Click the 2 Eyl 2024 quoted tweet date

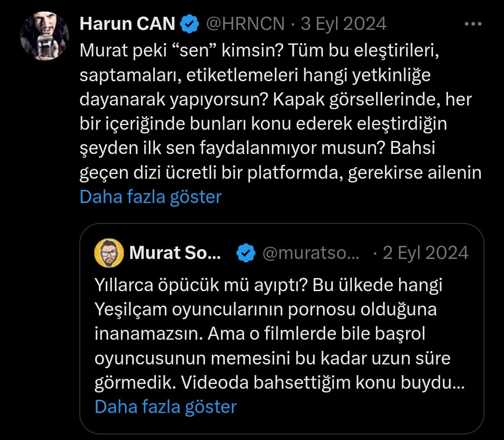point(426,253)
